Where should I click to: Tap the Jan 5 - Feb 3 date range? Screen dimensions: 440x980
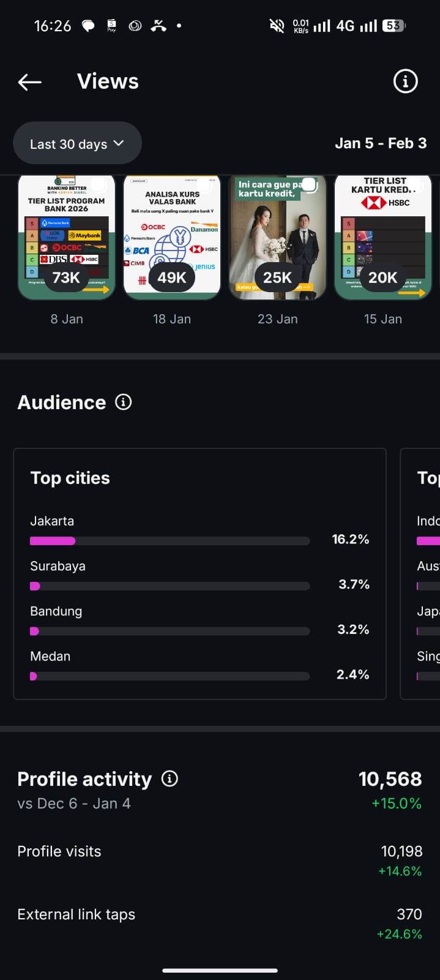pos(381,143)
